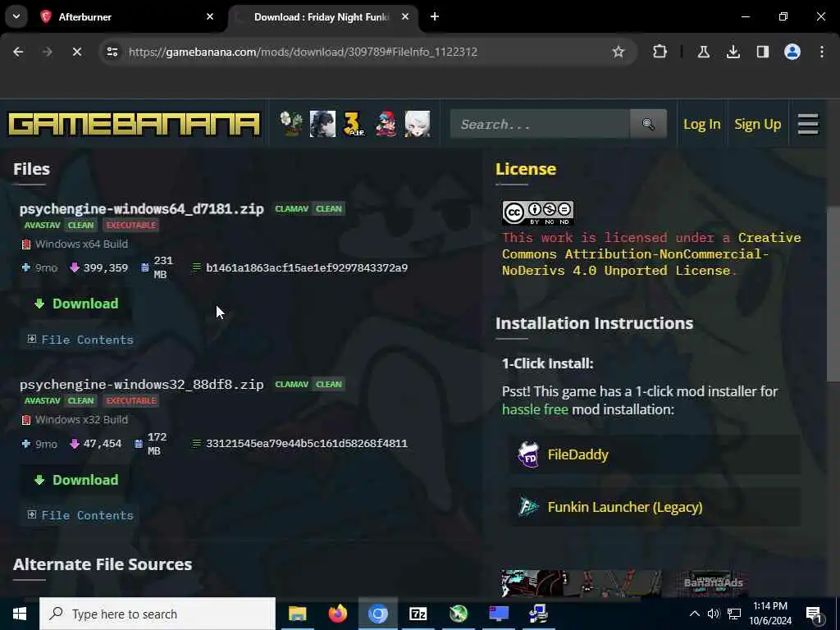
Task: Click the GameBanana logo
Action: (134, 124)
